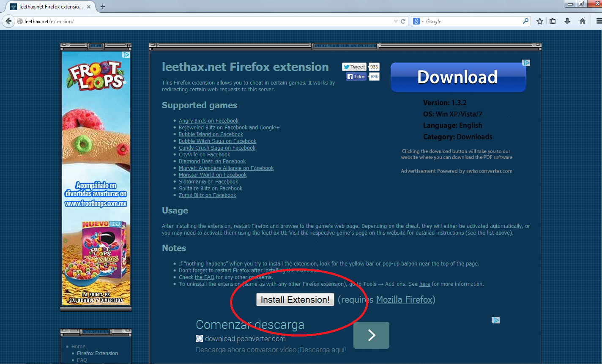Open the new tab plus button
Image resolution: width=602 pixels, height=364 pixels.
click(102, 6)
